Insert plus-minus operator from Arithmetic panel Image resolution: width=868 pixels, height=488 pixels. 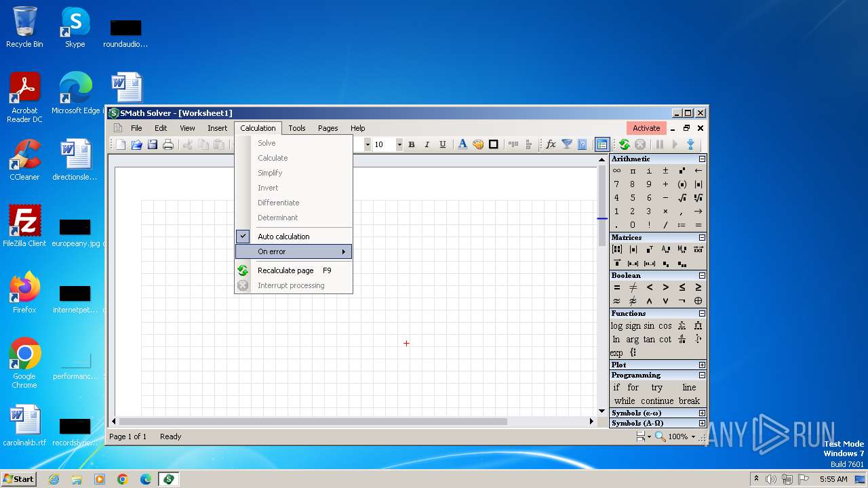(x=665, y=171)
